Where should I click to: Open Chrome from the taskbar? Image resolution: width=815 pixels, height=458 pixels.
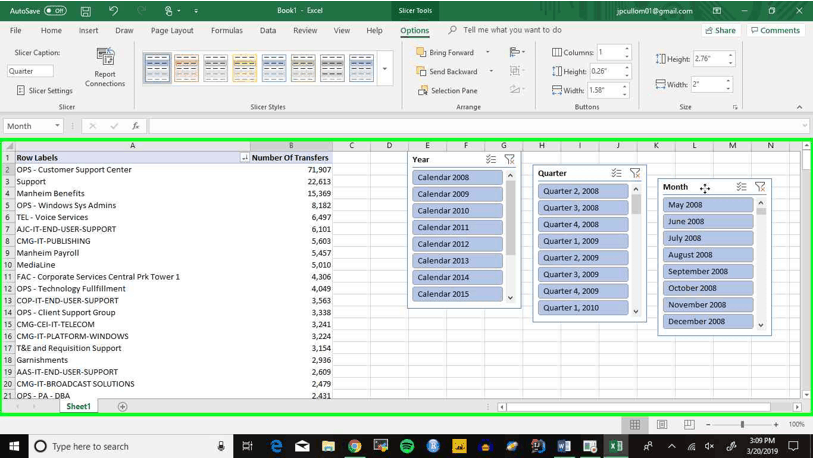coord(354,446)
